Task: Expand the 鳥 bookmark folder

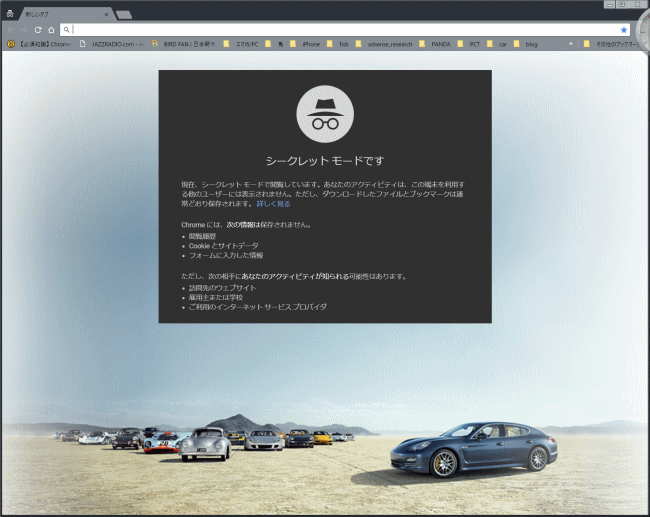Action: (274, 44)
